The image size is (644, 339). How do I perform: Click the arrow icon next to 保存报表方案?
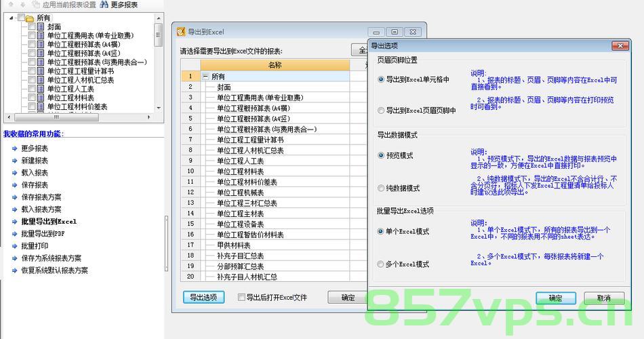click(x=14, y=197)
